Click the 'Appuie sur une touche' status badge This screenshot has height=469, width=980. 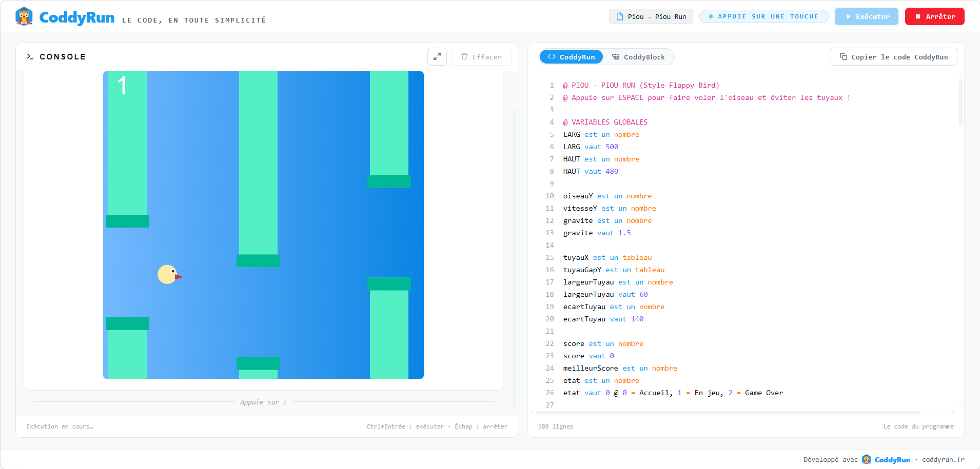[x=763, y=16]
